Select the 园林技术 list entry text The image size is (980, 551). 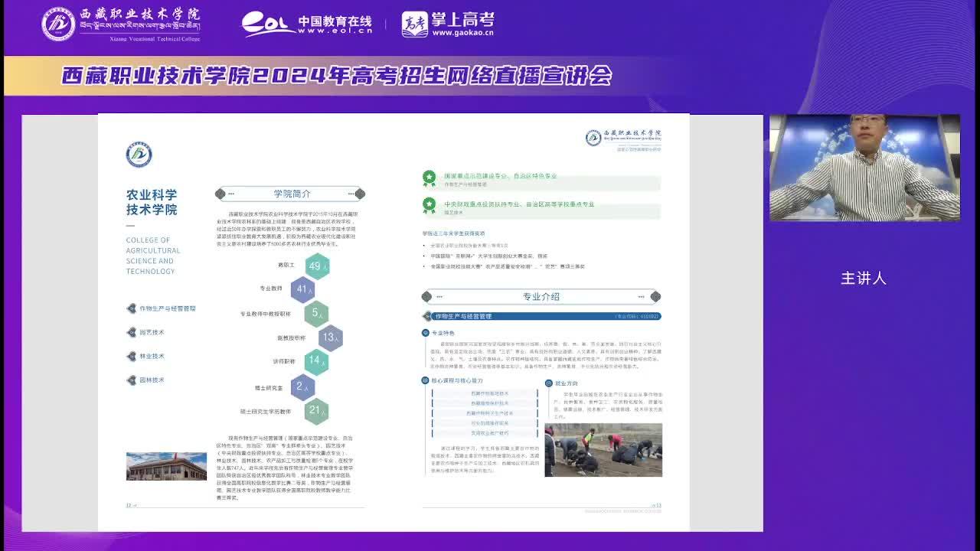coord(152,380)
